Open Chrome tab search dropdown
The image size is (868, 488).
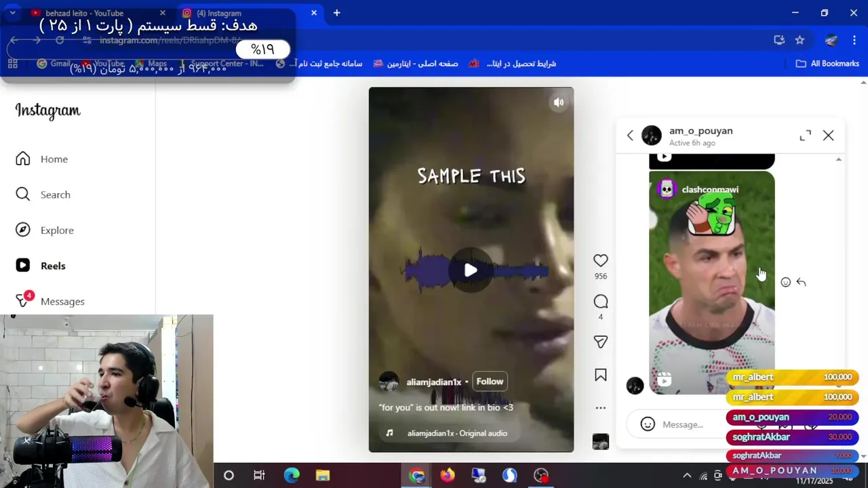coord(12,13)
